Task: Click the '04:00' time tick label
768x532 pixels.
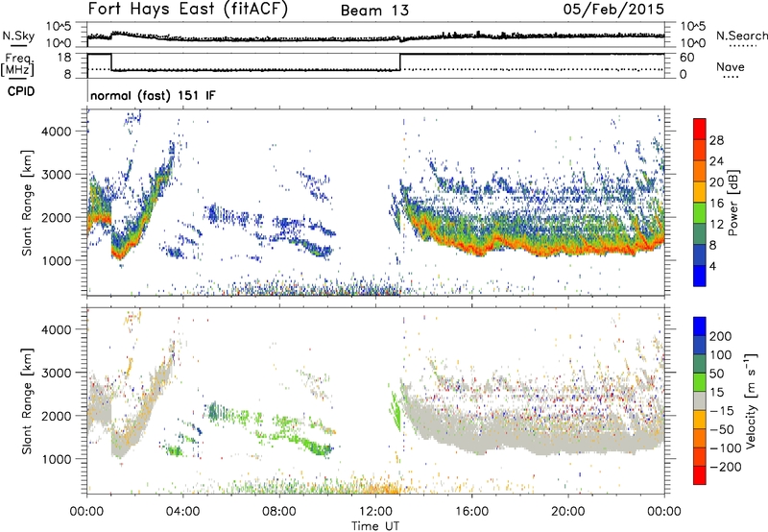Action: tap(182, 512)
